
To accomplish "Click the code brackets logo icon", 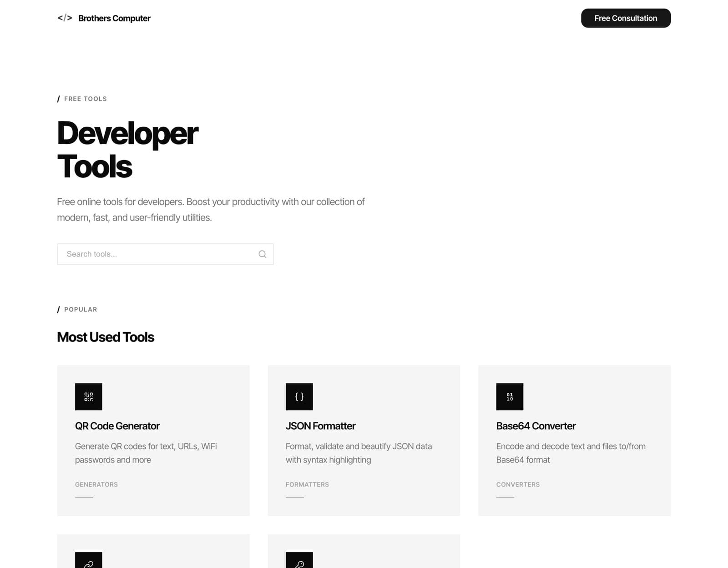I will click(x=65, y=18).
